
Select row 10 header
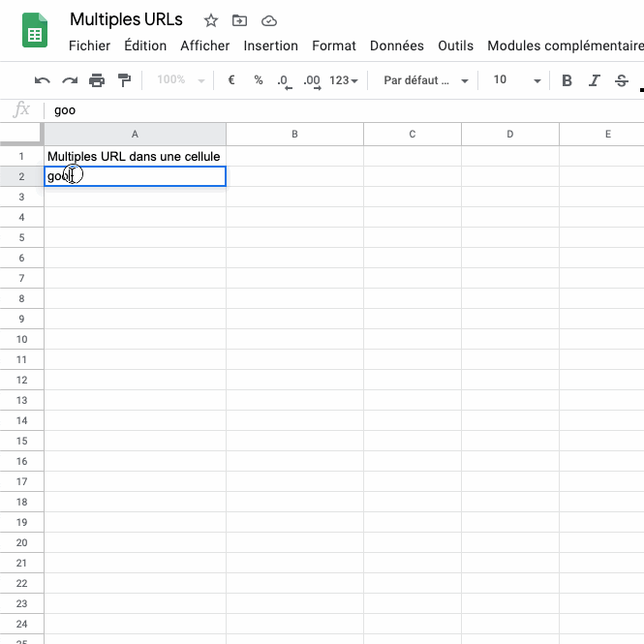coord(21,339)
